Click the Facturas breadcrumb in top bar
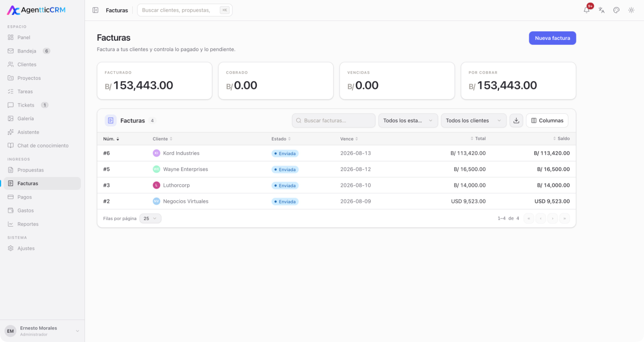This screenshot has width=644, height=342. point(117,10)
